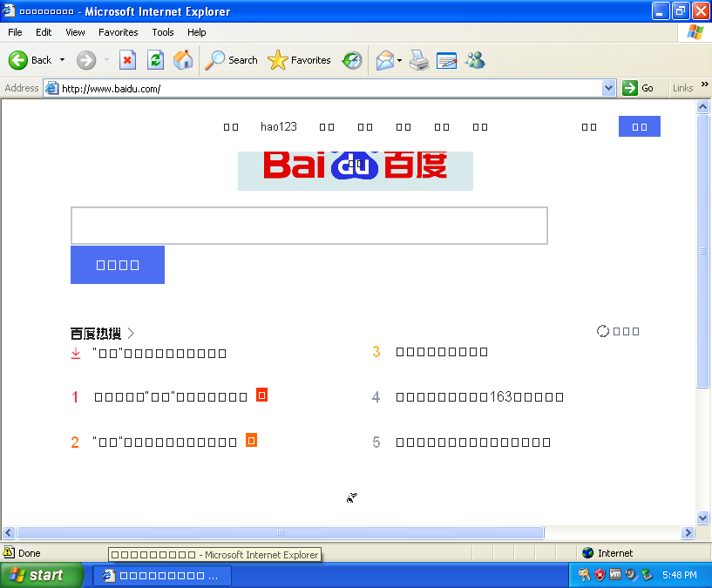Print the page with printer icon
Screen dimensions: 712x588
point(418,60)
